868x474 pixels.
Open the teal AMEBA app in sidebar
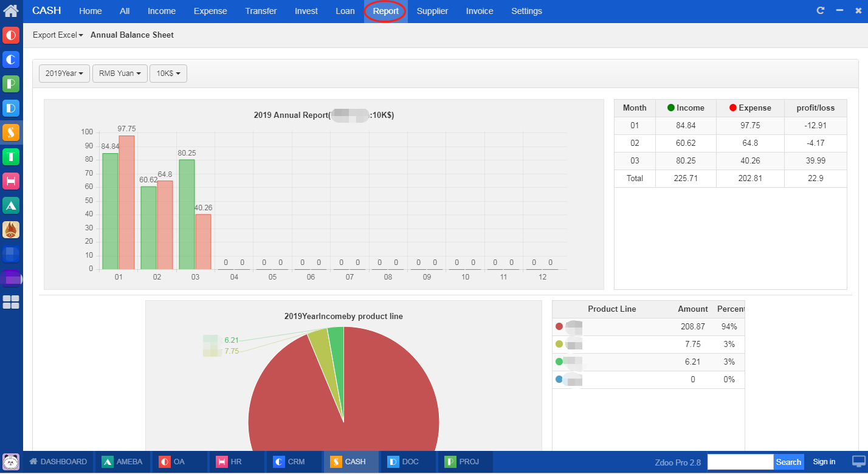(11, 205)
